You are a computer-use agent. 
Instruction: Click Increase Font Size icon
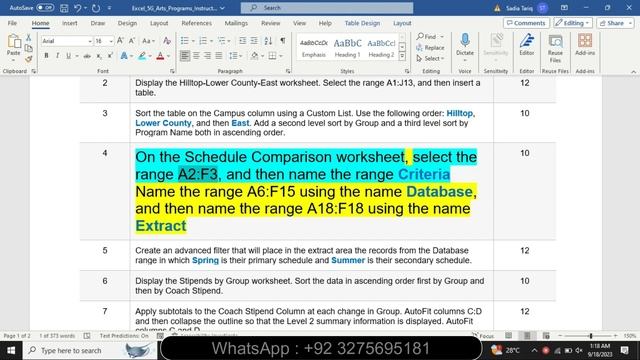tap(120, 41)
